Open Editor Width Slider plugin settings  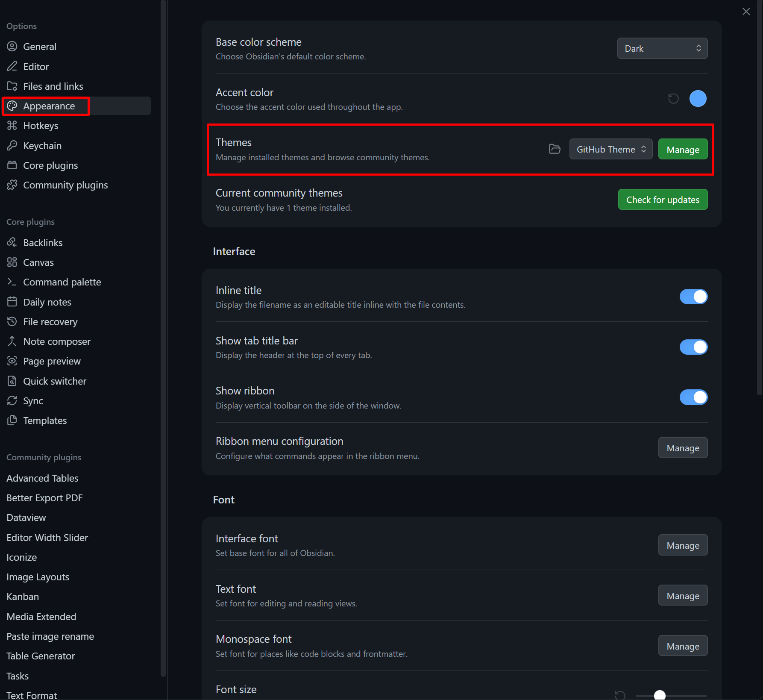[x=47, y=537]
